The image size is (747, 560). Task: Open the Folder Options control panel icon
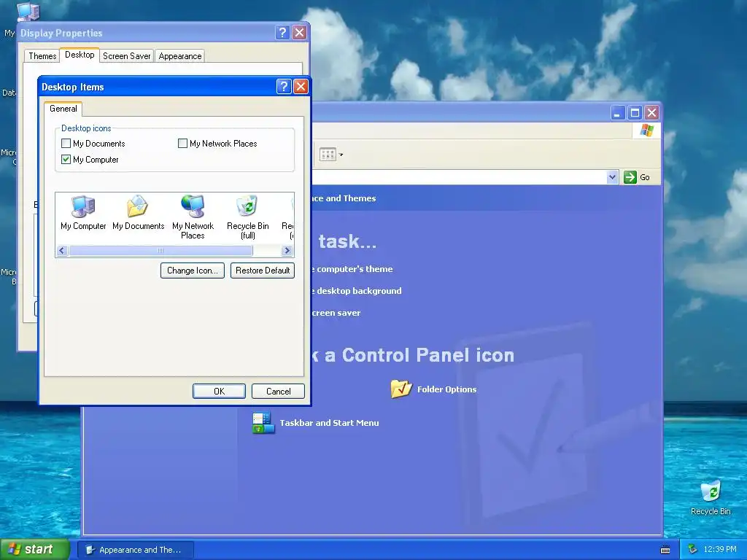pos(401,389)
